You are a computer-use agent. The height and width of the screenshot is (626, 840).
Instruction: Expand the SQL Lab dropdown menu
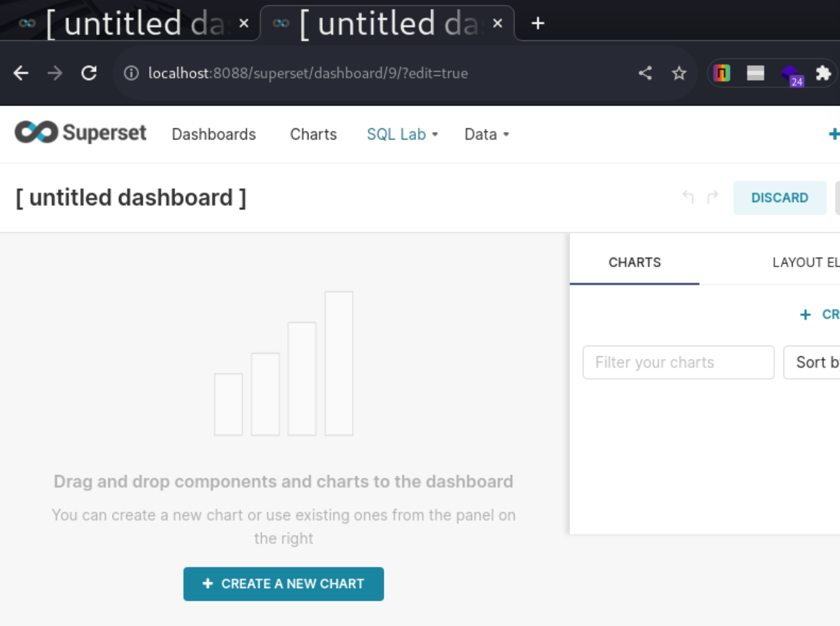click(x=402, y=135)
